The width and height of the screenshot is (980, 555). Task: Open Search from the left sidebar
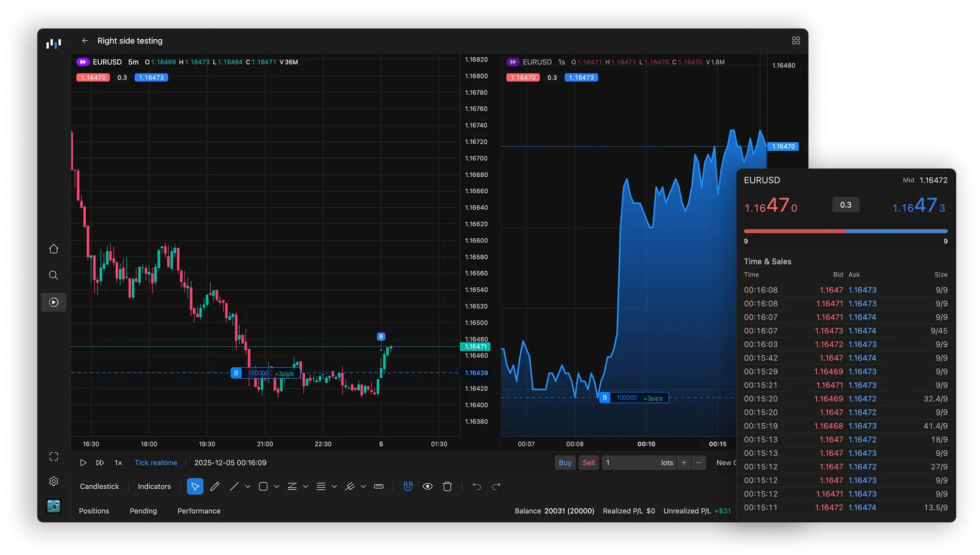tap(54, 275)
